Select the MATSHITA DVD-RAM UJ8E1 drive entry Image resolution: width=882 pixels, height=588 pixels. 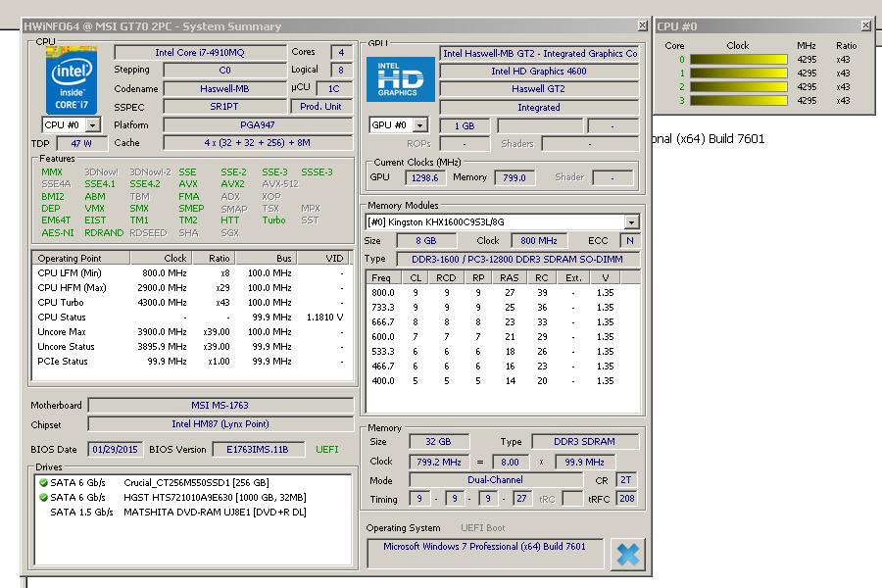[x=192, y=512]
